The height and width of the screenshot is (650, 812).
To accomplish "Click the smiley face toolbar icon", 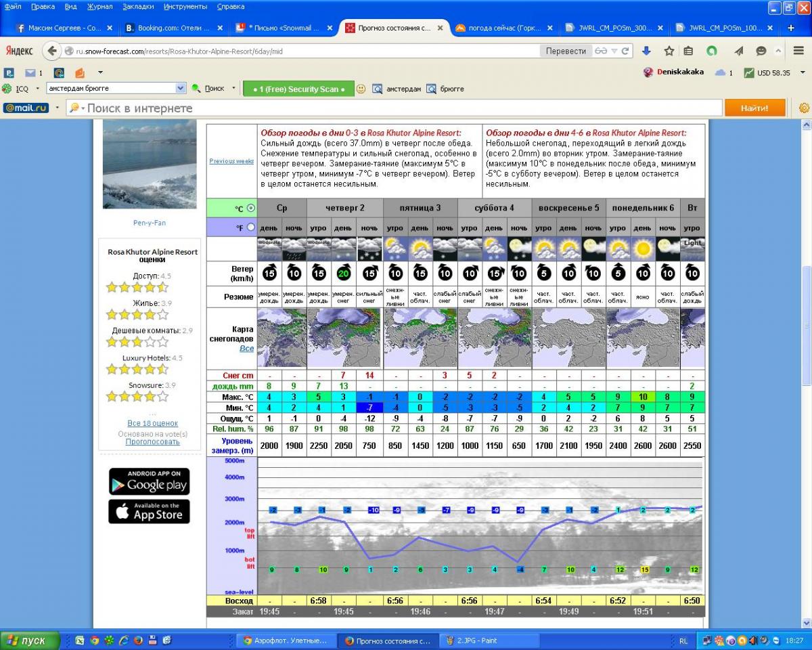I will [361, 89].
